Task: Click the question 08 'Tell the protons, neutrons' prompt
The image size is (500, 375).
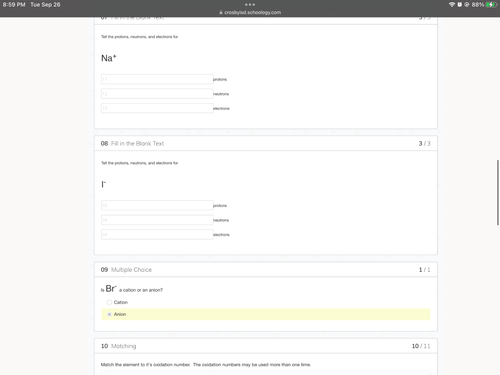Action: (x=139, y=163)
